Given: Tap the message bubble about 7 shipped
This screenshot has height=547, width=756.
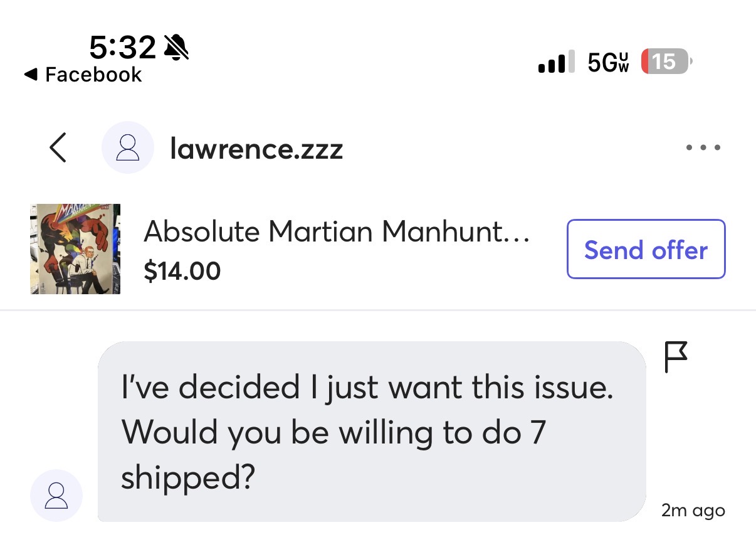Looking at the screenshot, I should [371, 432].
